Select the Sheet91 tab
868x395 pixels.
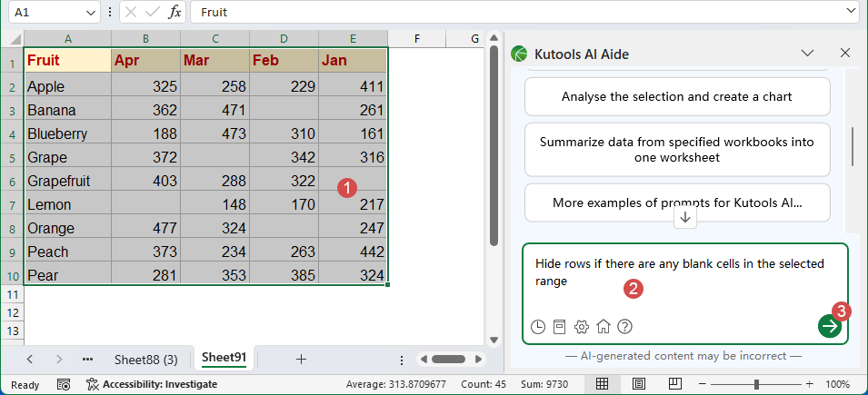(224, 358)
